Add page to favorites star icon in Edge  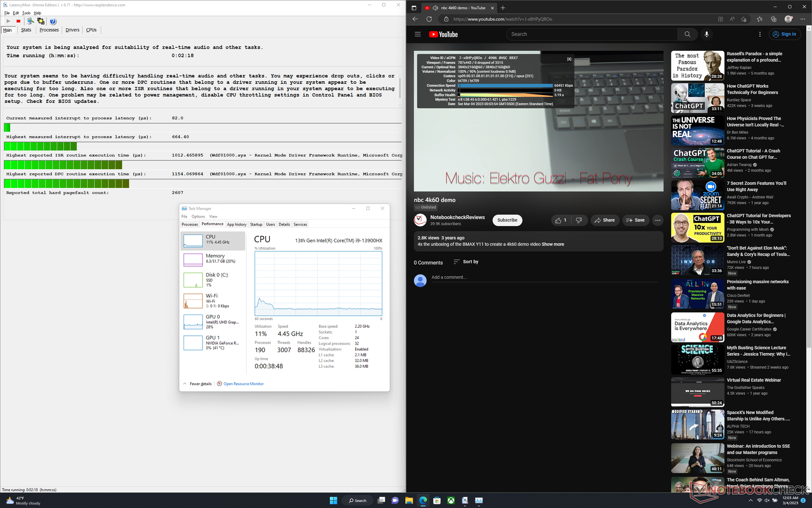point(743,19)
